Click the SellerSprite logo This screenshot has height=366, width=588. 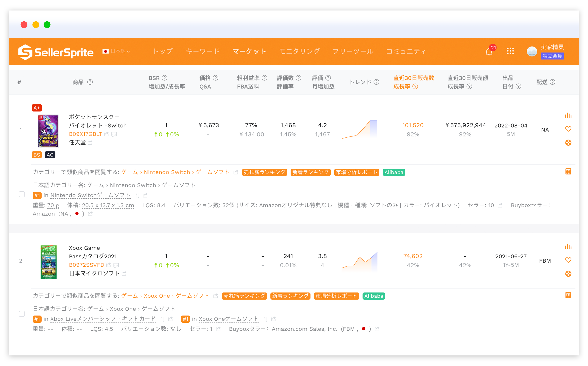(56, 52)
